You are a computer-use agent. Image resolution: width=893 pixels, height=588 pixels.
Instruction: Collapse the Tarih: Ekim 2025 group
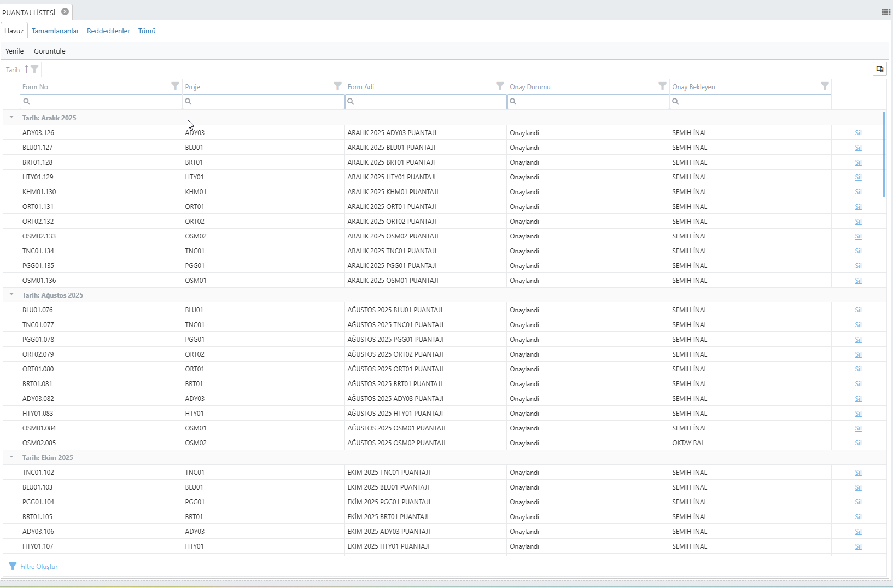(11, 457)
